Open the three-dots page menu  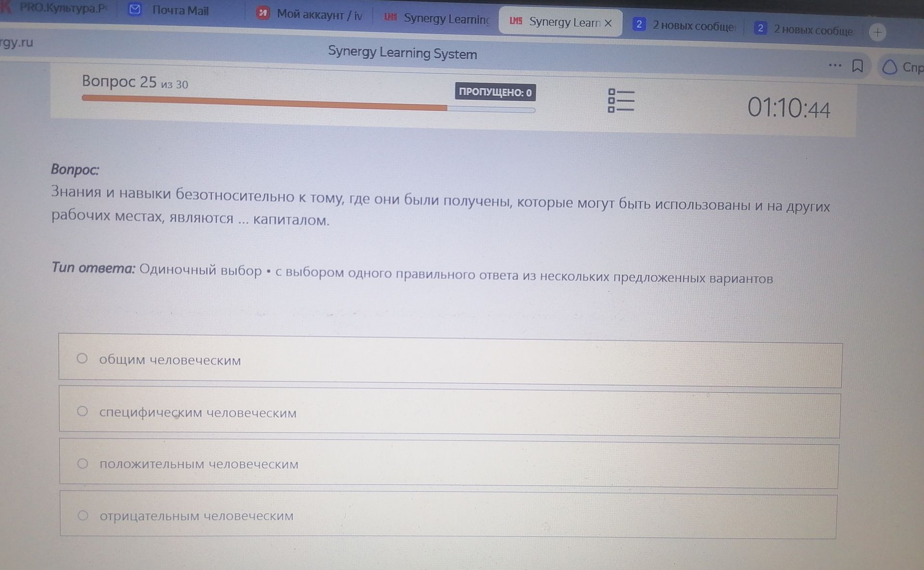click(x=835, y=65)
